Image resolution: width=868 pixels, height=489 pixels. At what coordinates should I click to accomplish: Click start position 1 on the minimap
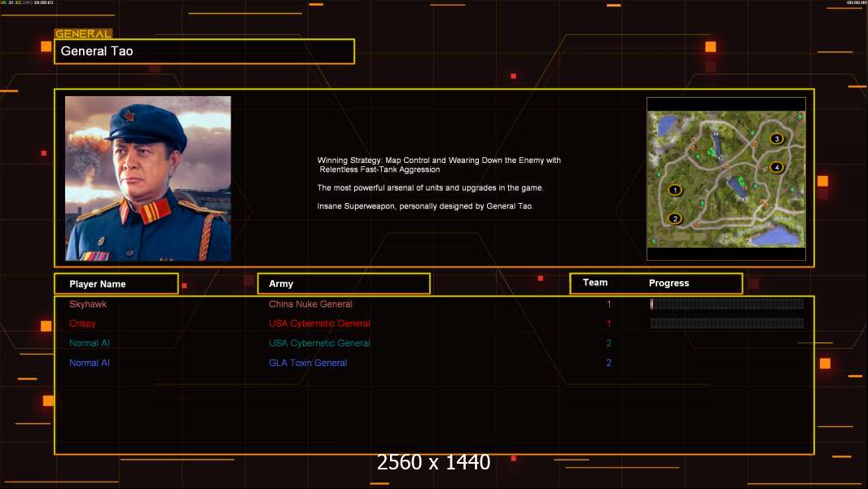click(675, 190)
